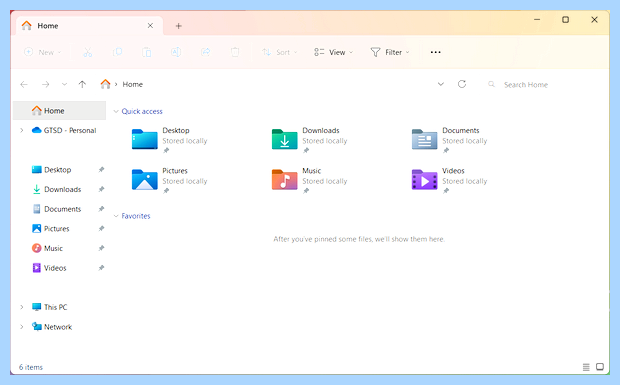620x385 pixels.
Task: Close the Home tab
Action: 150,26
